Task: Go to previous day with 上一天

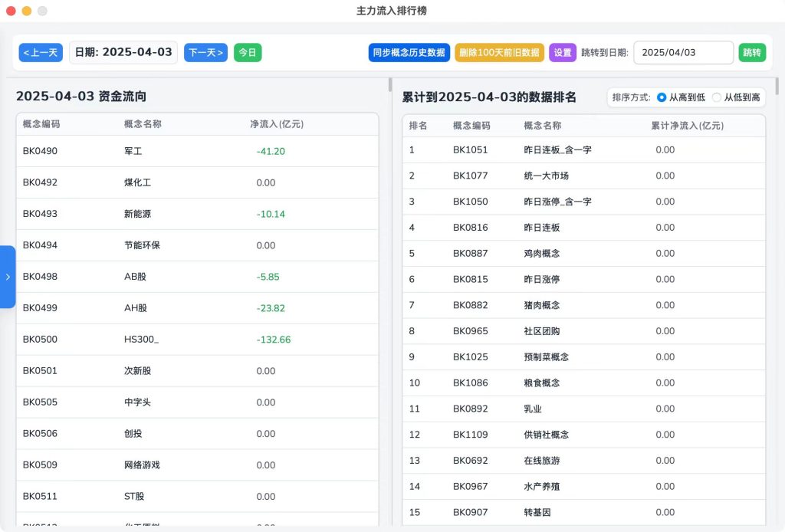Action: click(41, 53)
